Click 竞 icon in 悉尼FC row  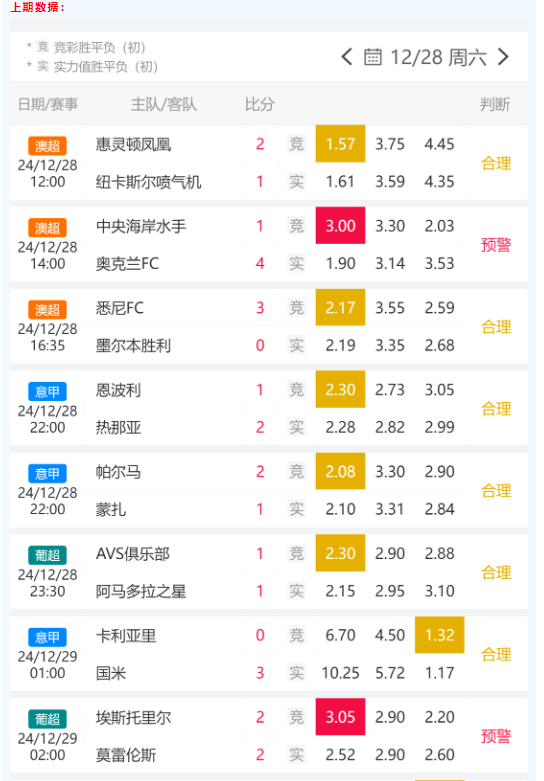point(296,308)
